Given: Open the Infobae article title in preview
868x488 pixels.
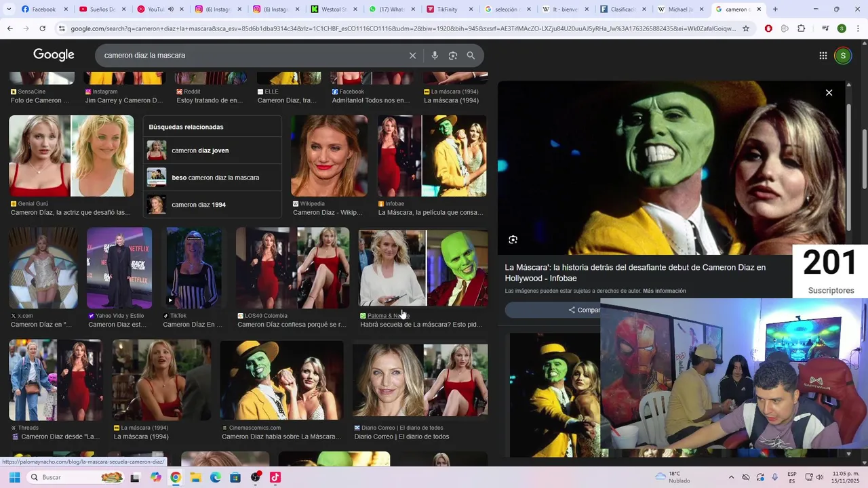Looking at the screenshot, I should pyautogui.click(x=635, y=273).
